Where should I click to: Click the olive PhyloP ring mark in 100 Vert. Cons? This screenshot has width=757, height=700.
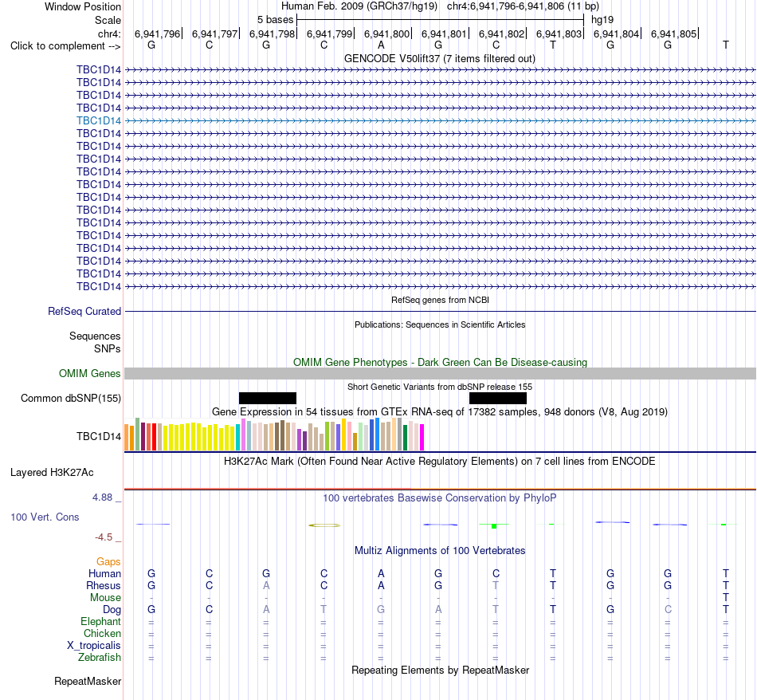(324, 525)
